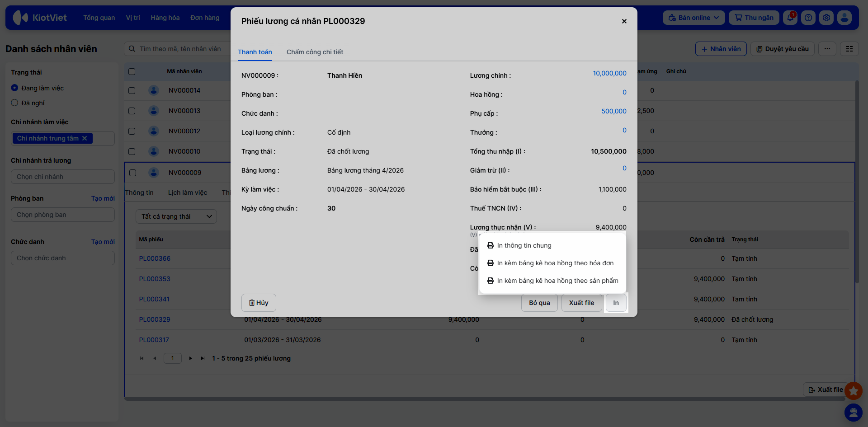Click the KiotViet logo

click(40, 18)
